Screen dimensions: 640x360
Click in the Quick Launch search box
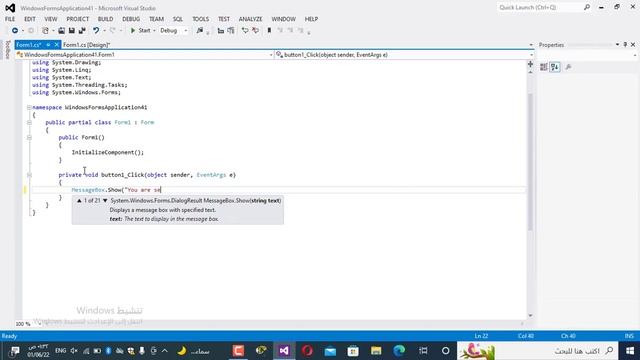tap(540, 7)
